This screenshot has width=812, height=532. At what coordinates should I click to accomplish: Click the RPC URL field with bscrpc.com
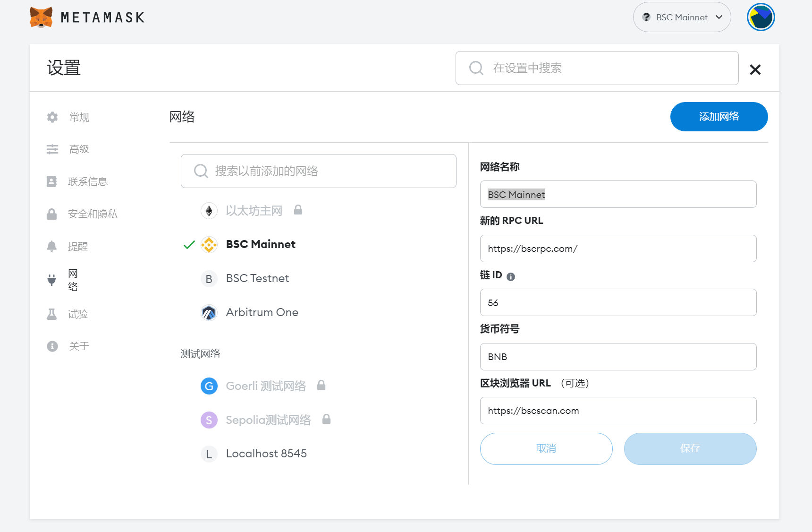point(618,249)
